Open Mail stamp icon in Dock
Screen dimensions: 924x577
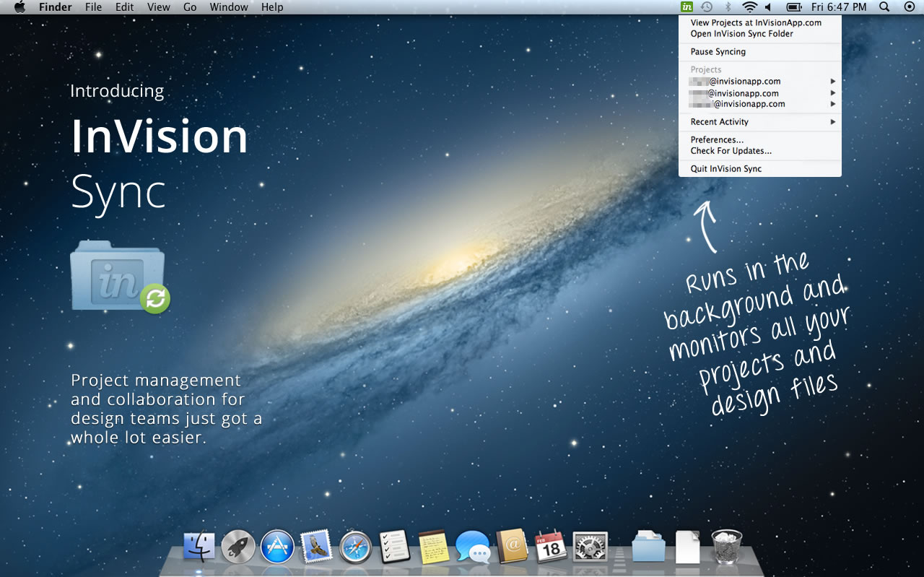(x=316, y=546)
